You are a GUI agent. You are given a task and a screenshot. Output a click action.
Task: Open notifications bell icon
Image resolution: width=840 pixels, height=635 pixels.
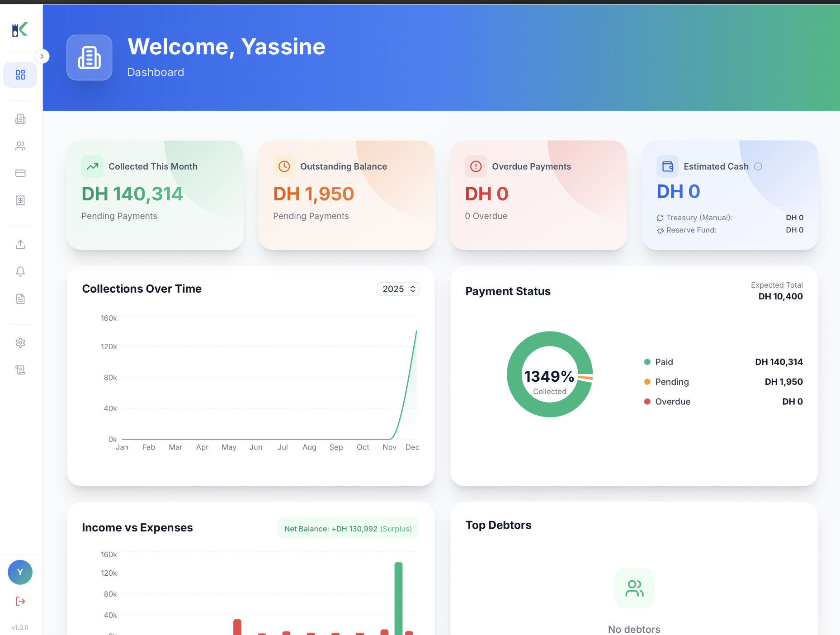pyautogui.click(x=20, y=271)
